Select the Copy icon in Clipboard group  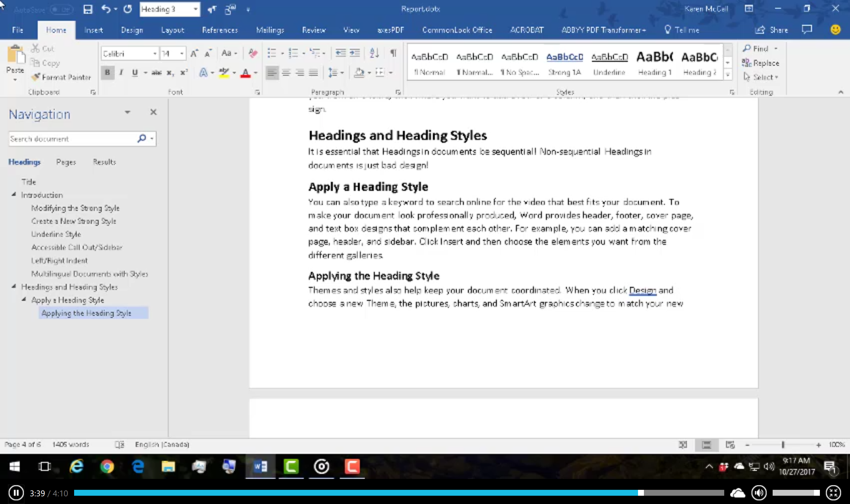point(37,63)
